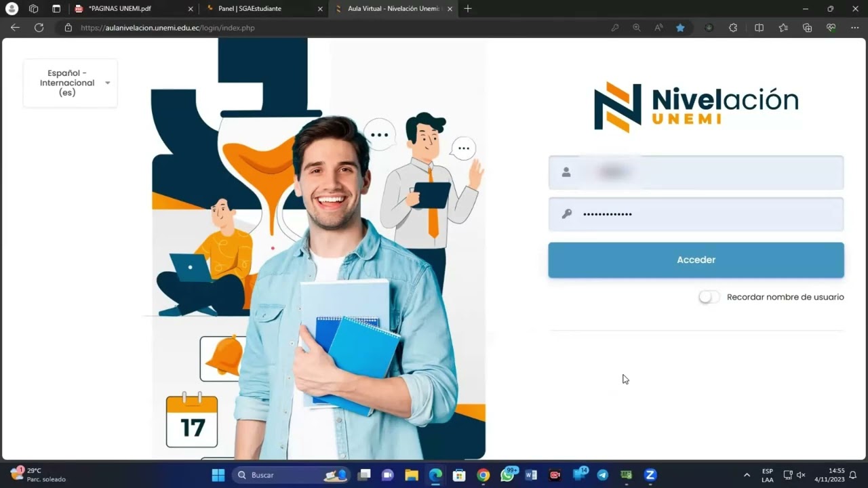Close the Aula Virtual tab

448,9
